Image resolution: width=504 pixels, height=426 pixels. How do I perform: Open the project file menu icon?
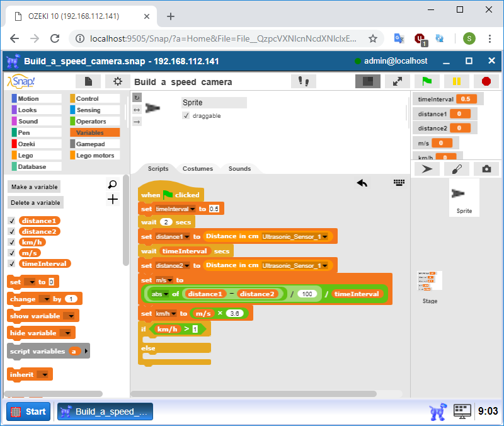[x=88, y=81]
